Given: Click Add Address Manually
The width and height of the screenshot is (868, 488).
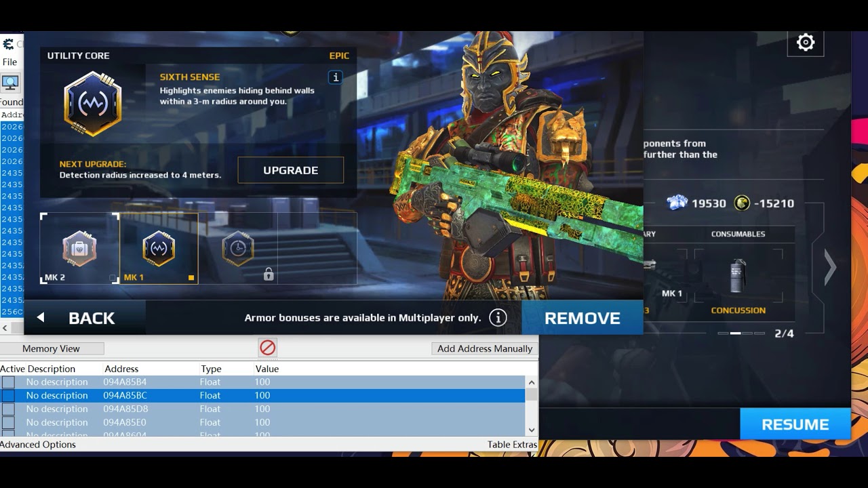Looking at the screenshot, I should [484, 348].
